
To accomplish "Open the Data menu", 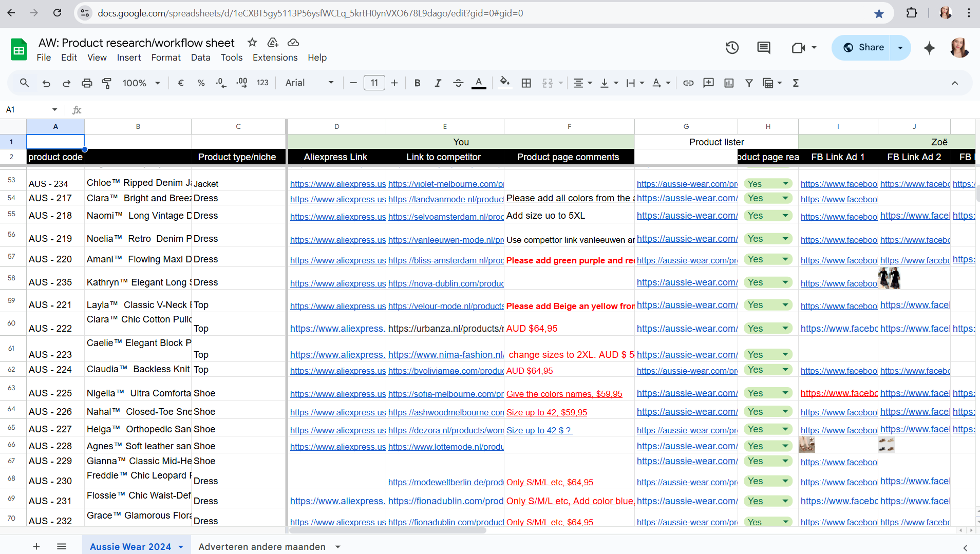I will (201, 58).
